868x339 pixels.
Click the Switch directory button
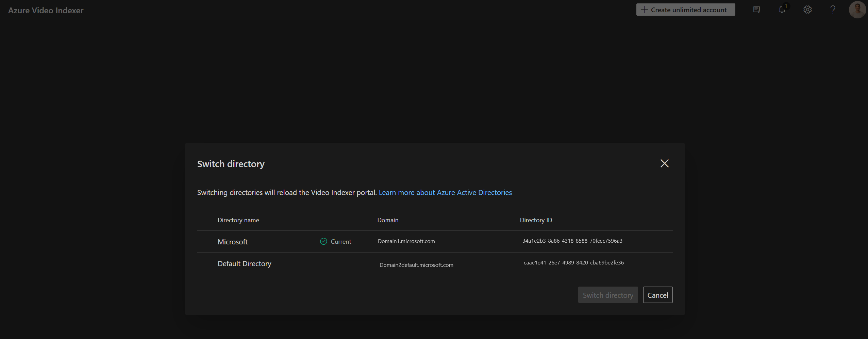point(608,295)
